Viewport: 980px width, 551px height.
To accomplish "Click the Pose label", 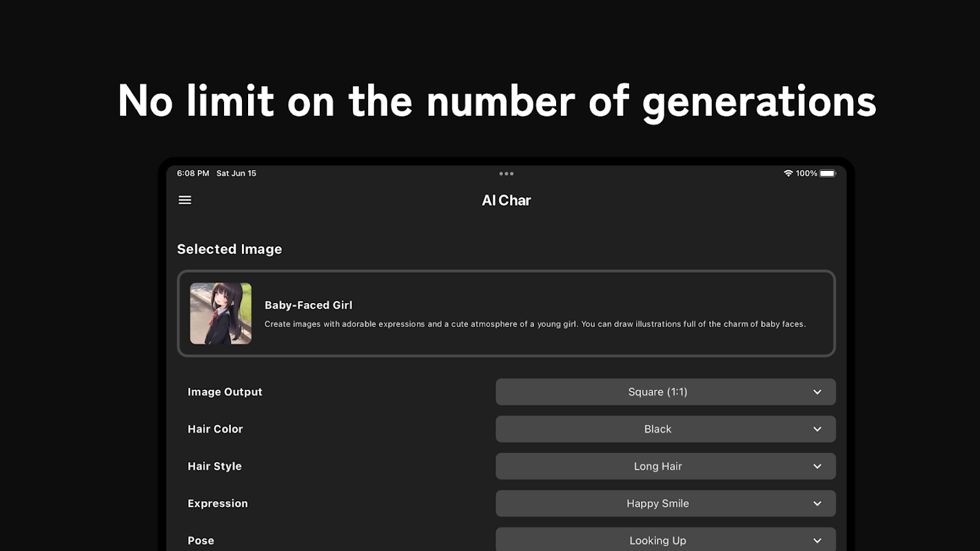I will 201,541.
